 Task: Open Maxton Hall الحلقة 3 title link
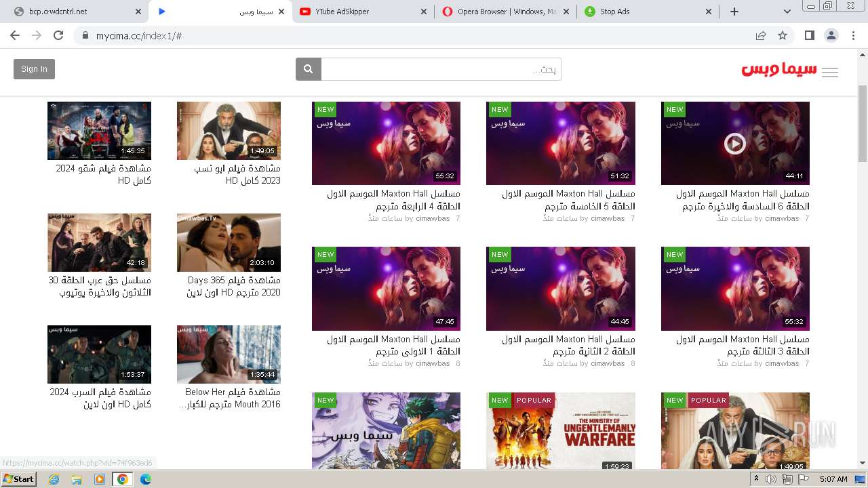pyautogui.click(x=743, y=345)
